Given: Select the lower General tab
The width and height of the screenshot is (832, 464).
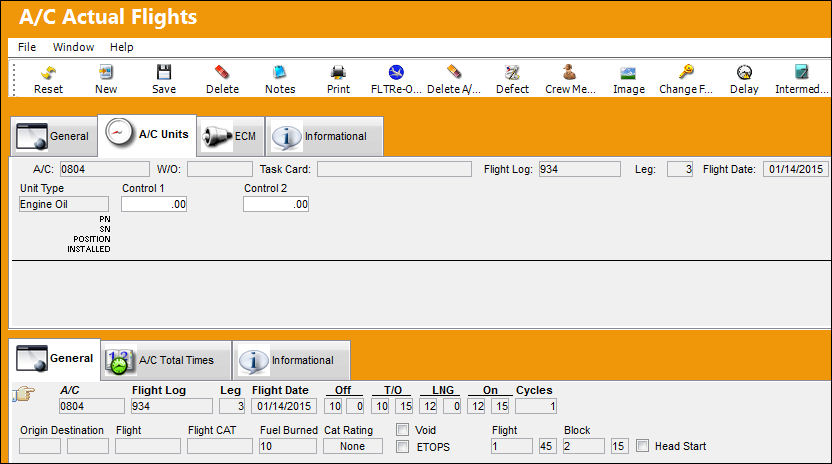Looking at the screenshot, I should pos(55,359).
